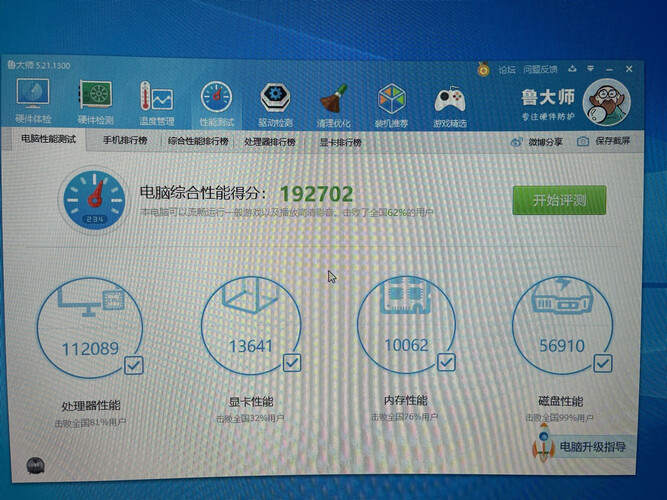Click the 显卡性能 3D cube icon

[x=251, y=294]
